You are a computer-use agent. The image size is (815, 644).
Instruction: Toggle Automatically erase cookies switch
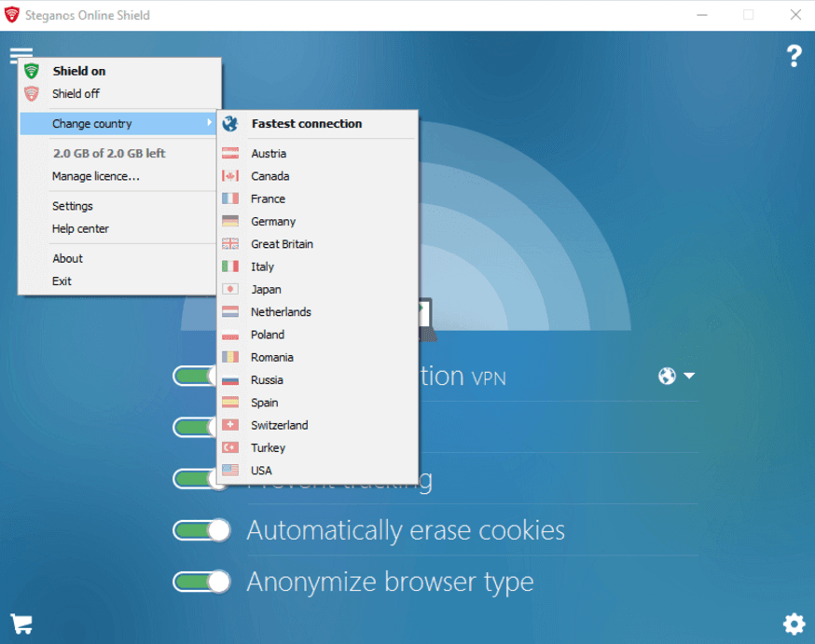(201, 530)
